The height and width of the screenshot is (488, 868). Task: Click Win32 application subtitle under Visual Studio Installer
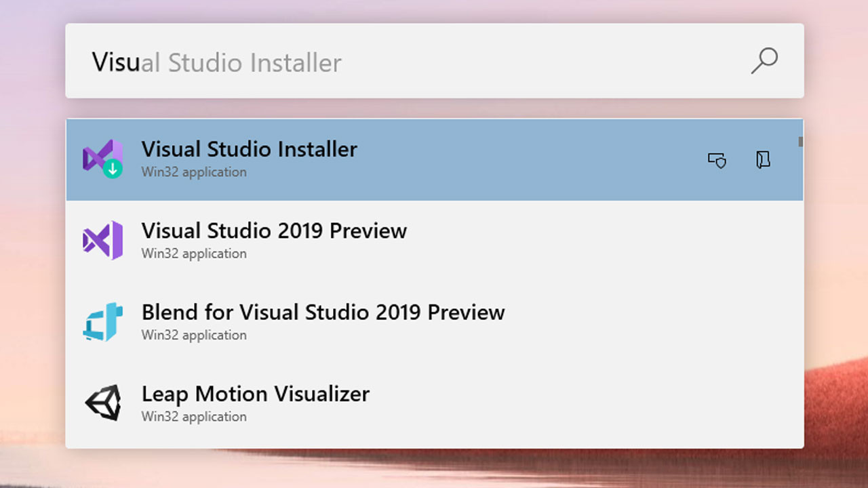[194, 172]
